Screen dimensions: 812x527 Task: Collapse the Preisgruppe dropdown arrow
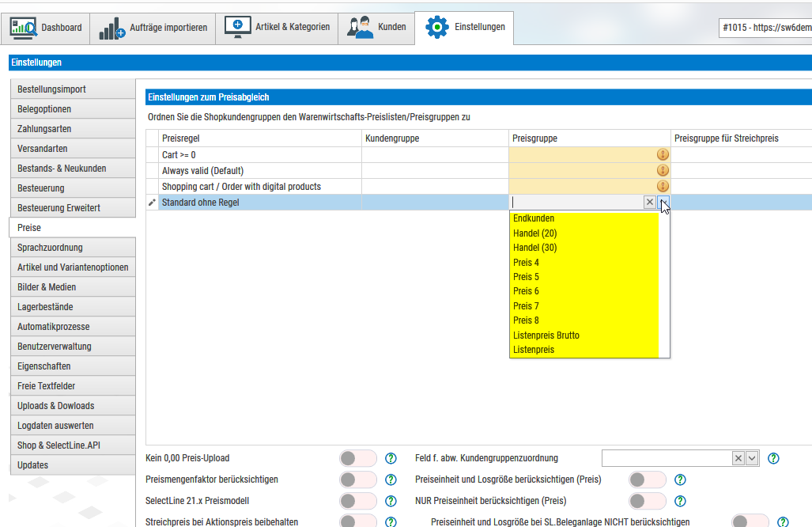point(663,203)
